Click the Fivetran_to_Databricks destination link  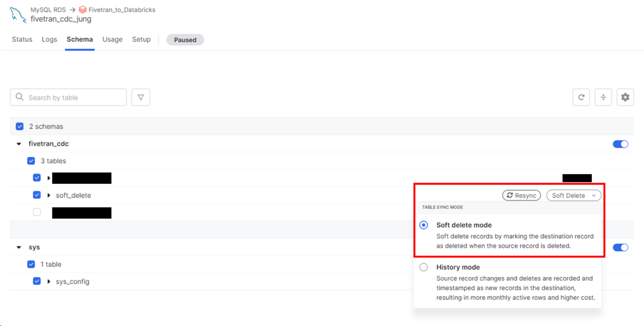pos(122,10)
